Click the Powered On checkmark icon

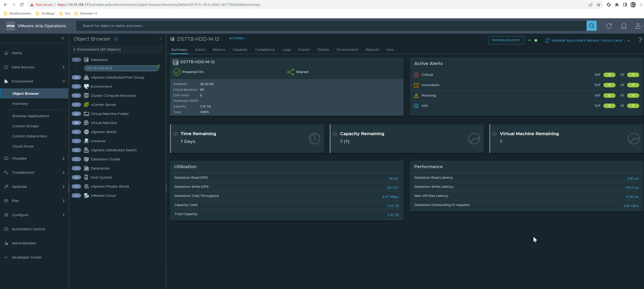[x=177, y=72]
